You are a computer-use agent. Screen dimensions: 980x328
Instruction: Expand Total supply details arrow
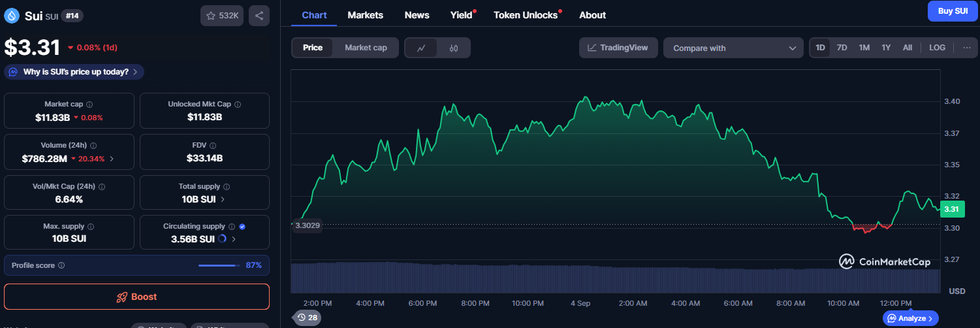click(x=223, y=199)
